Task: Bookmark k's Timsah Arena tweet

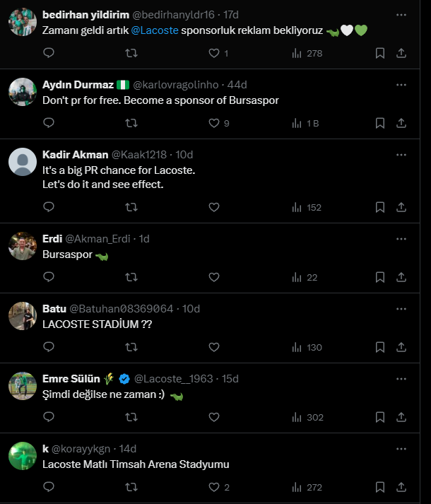Action: click(380, 487)
